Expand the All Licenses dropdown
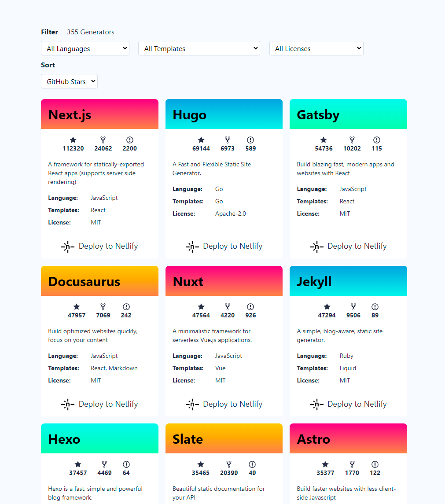 (x=316, y=48)
